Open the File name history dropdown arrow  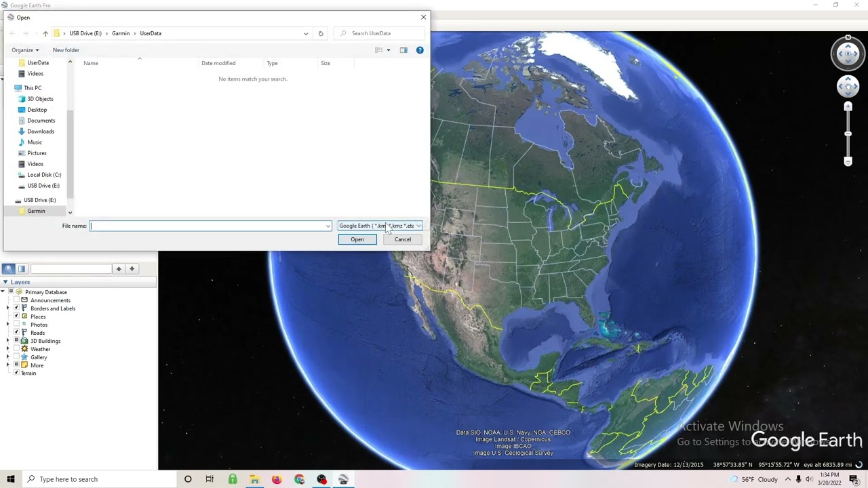(328, 226)
